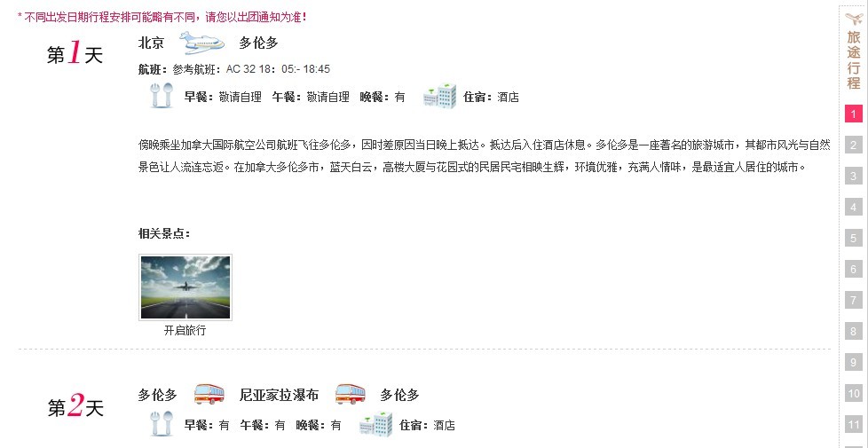Go to day 5 in itinerary sidebar
Screen dimensions: 868x448
pos(854,238)
